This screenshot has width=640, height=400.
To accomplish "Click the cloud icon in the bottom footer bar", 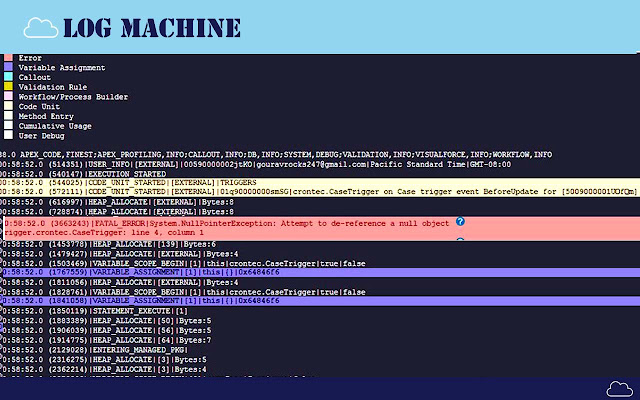I will (620, 389).
